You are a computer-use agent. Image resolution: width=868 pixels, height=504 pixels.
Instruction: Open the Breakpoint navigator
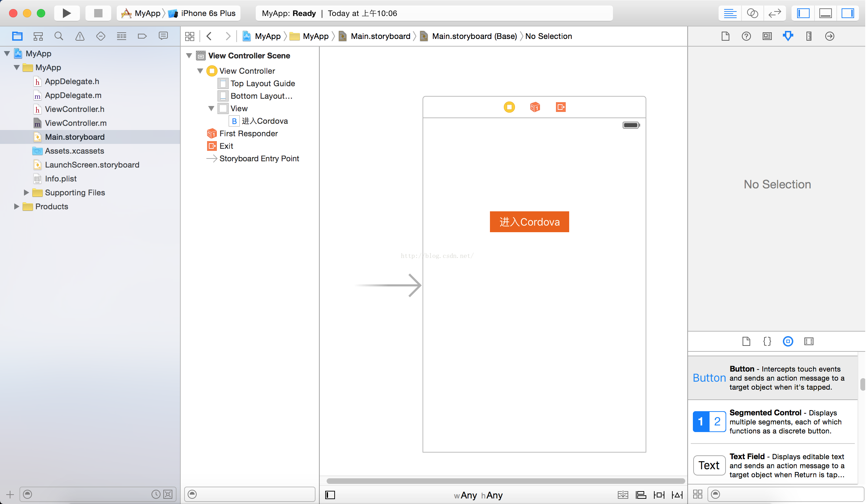(142, 36)
